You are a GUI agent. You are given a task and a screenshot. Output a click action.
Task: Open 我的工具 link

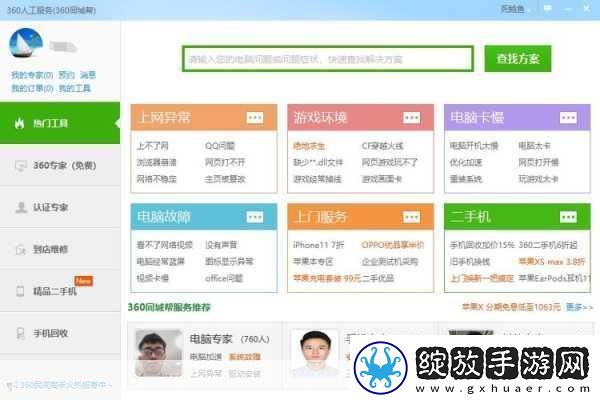click(75, 88)
